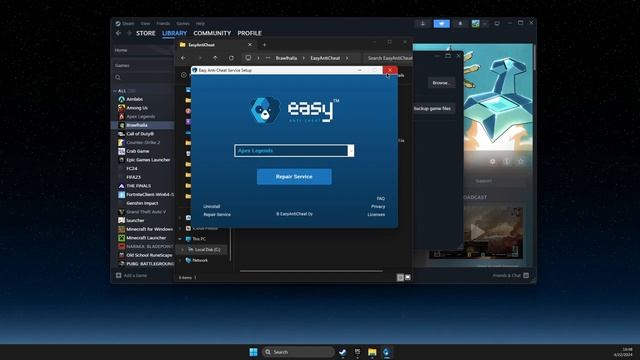Select Aimlabs in the Steam game list

134,99
